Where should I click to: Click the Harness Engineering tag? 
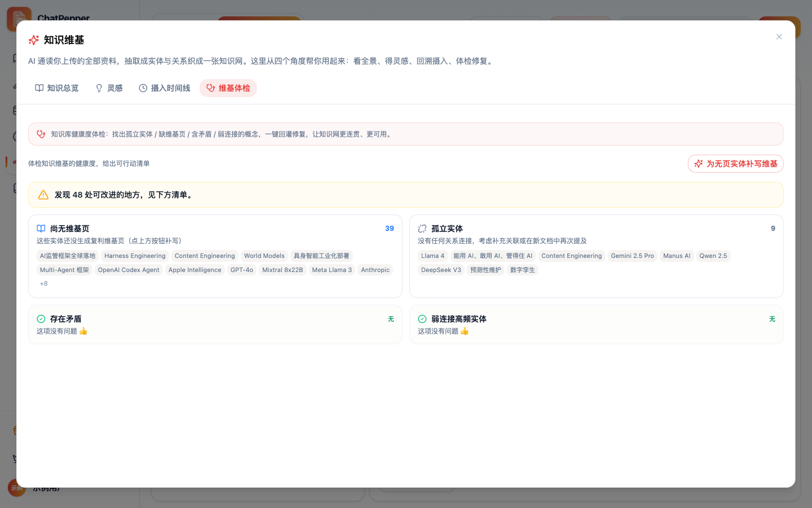coord(135,256)
